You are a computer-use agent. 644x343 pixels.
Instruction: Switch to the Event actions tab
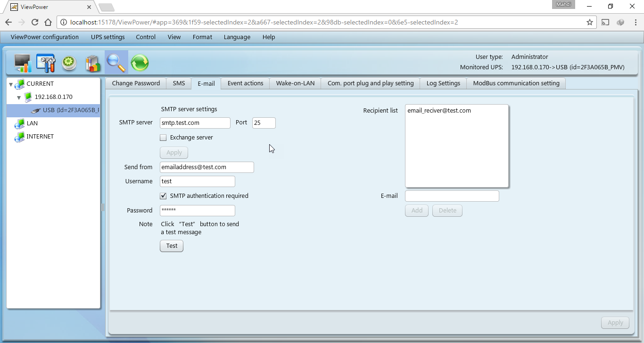tap(245, 83)
